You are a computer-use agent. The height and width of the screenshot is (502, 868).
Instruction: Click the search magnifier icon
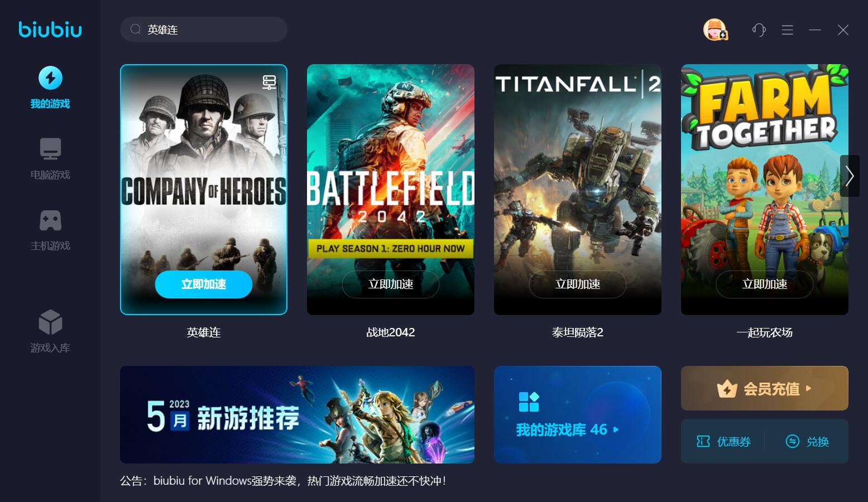pos(135,30)
